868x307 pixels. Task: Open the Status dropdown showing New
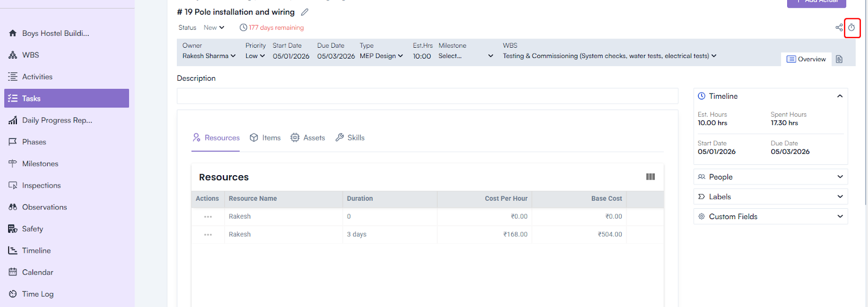[214, 28]
